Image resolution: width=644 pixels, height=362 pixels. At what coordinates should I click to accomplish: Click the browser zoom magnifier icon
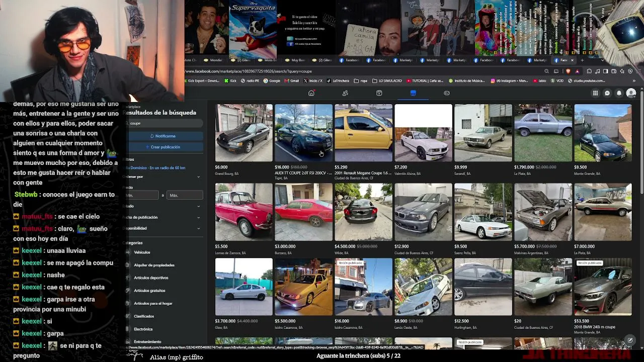click(547, 71)
